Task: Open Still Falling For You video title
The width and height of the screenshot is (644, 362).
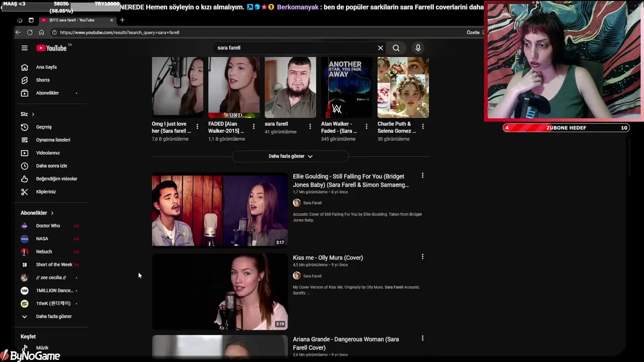Action: pos(351,180)
